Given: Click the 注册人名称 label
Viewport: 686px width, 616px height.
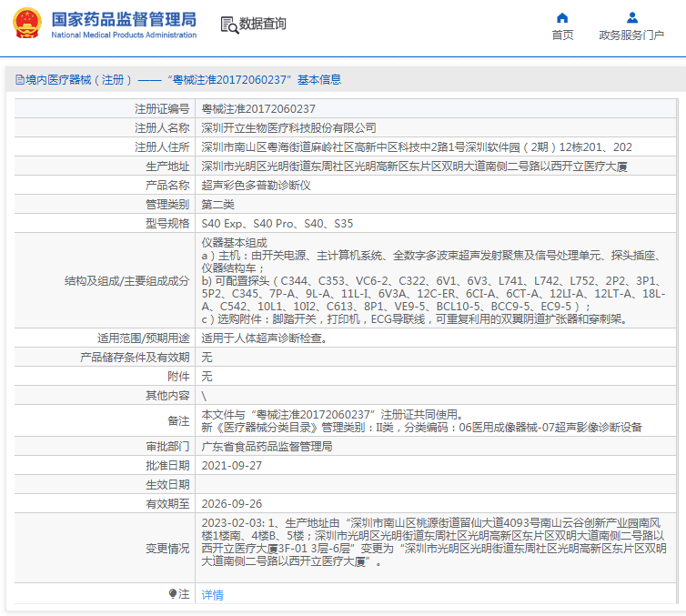Looking at the screenshot, I should coord(162,128).
